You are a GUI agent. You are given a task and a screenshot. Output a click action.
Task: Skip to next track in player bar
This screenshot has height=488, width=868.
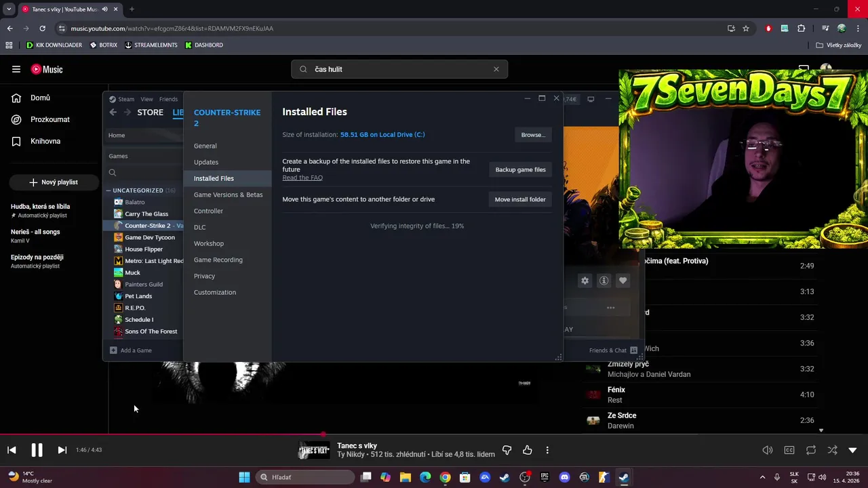[62, 450]
